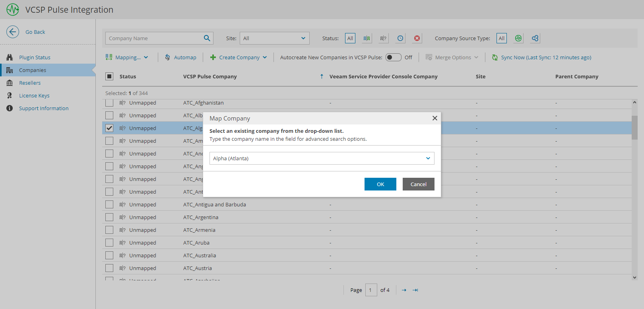Open Resellers in the sidebar

[30, 83]
